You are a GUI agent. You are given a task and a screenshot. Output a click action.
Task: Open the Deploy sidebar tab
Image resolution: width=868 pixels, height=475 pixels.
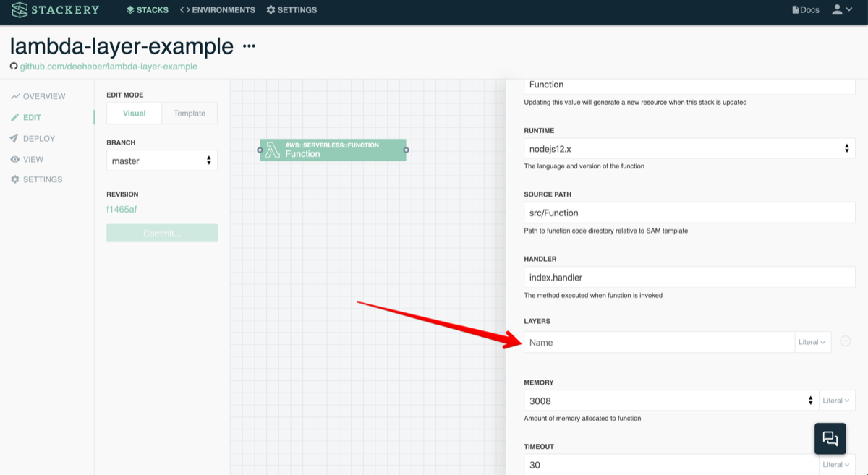pyautogui.click(x=39, y=138)
